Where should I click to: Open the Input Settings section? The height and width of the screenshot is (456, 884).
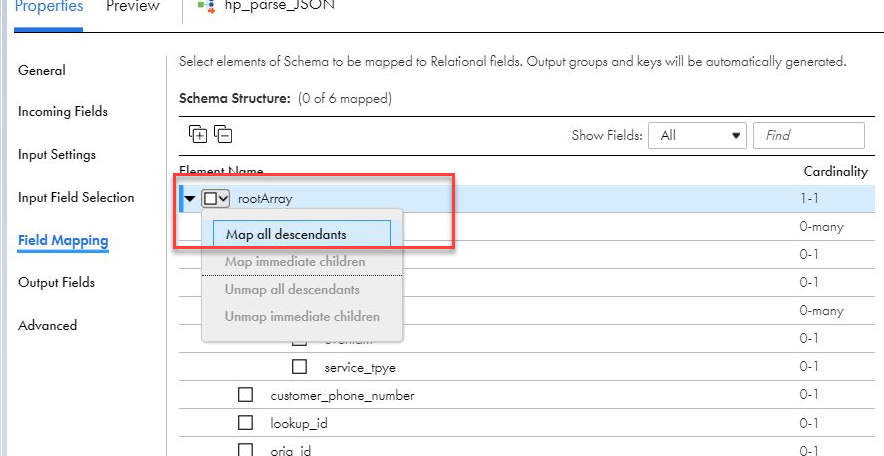click(57, 155)
